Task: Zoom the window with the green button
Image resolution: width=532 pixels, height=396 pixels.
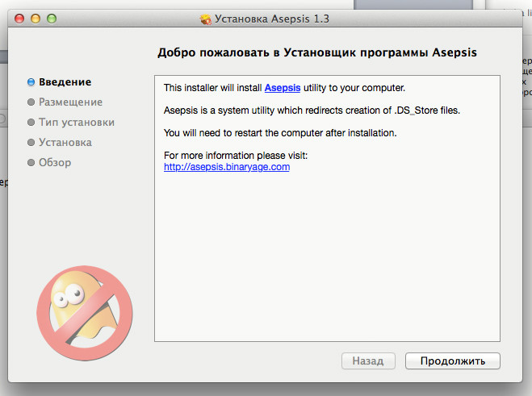Action: 52,18
